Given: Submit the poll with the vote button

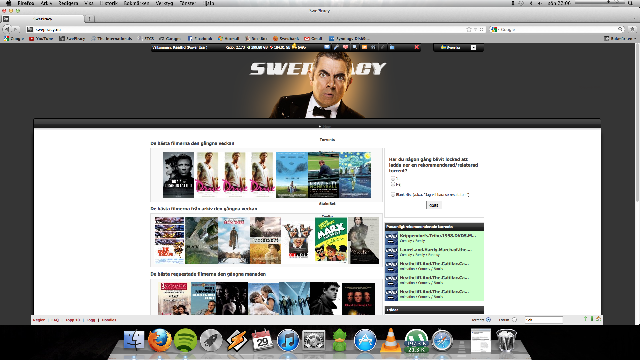Looking at the screenshot, I should click(434, 205).
